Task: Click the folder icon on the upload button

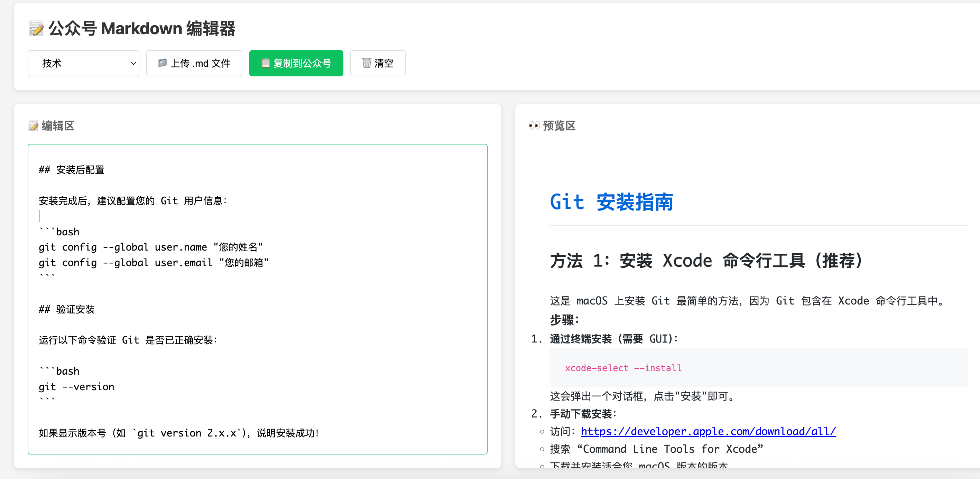Action: pyautogui.click(x=163, y=63)
